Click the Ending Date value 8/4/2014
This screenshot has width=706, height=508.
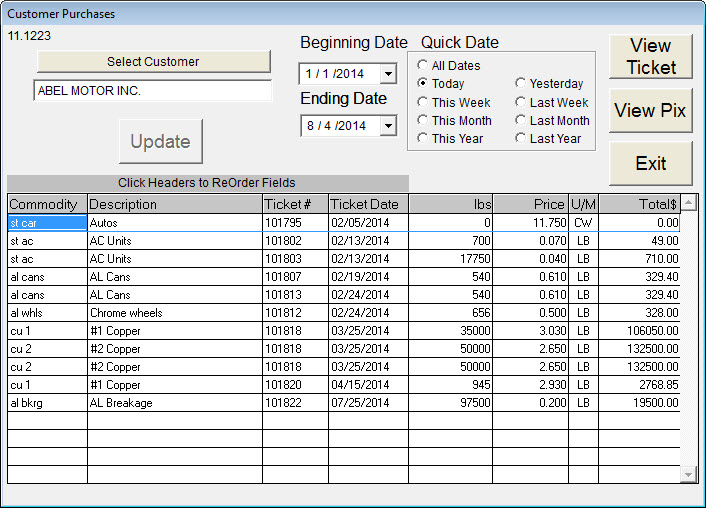pyautogui.click(x=336, y=126)
